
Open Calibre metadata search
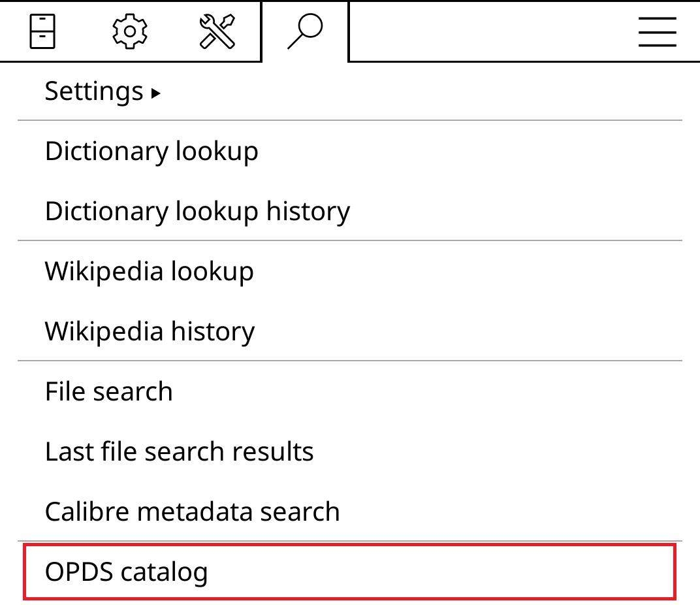(350, 511)
